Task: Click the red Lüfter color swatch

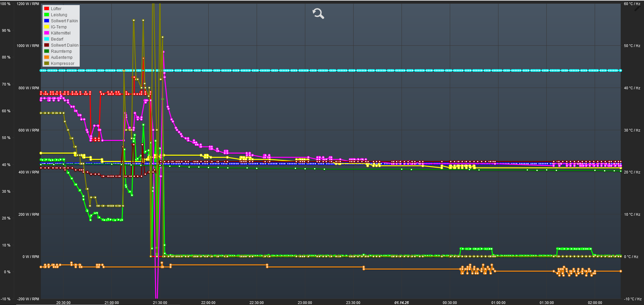Action: click(x=47, y=9)
